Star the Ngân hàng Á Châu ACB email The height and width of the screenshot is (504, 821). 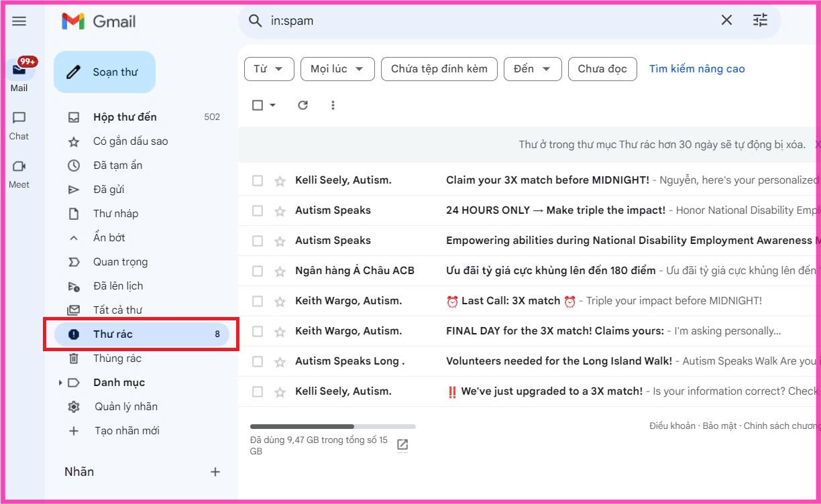coord(280,271)
